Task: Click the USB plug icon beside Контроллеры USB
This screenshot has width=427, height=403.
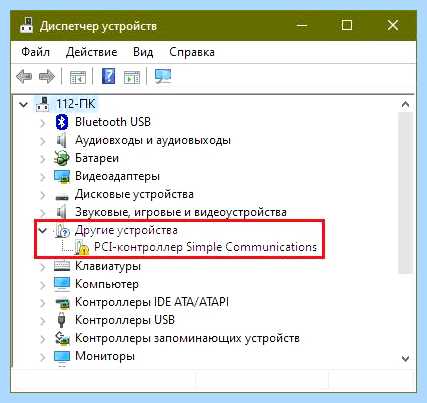Action: pos(61,320)
